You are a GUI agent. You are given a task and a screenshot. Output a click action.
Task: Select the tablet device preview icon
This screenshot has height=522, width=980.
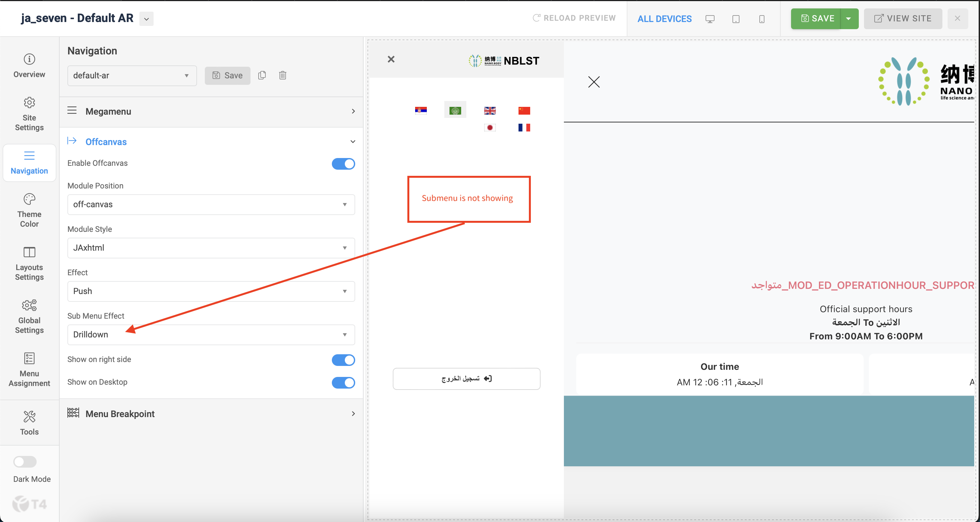click(736, 19)
